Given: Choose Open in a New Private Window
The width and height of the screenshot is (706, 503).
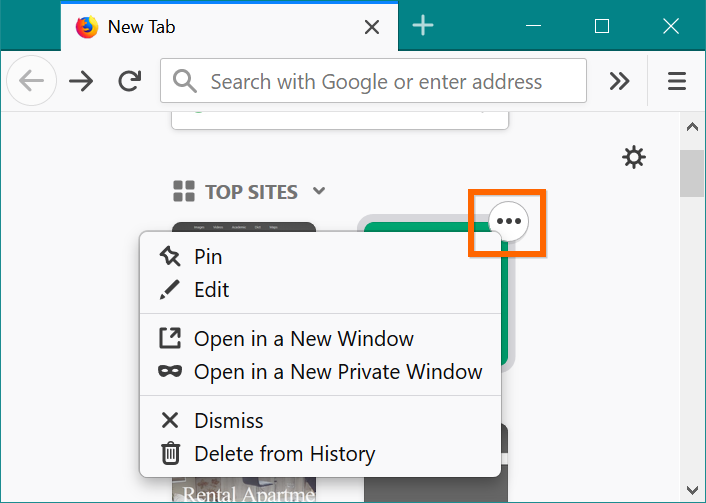Looking at the screenshot, I should (337, 372).
